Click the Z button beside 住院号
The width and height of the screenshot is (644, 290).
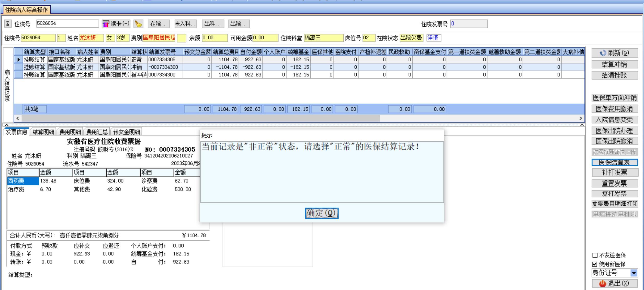tap(8, 24)
